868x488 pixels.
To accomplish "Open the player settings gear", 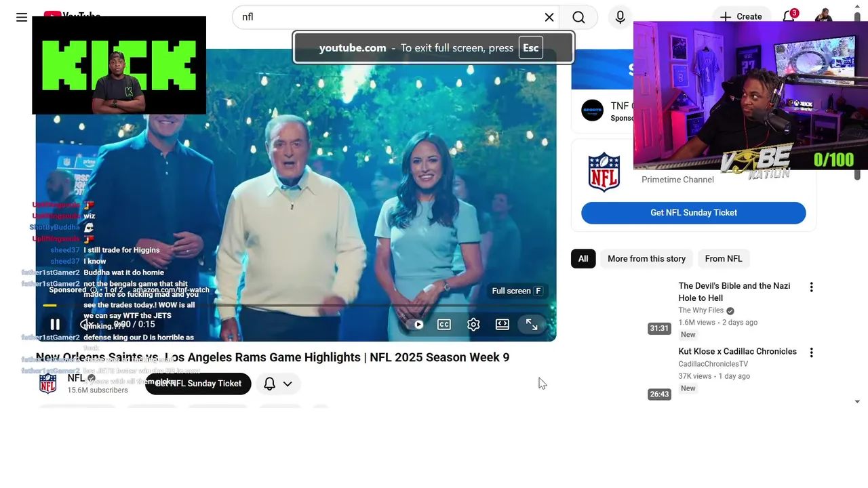I will pos(473,325).
